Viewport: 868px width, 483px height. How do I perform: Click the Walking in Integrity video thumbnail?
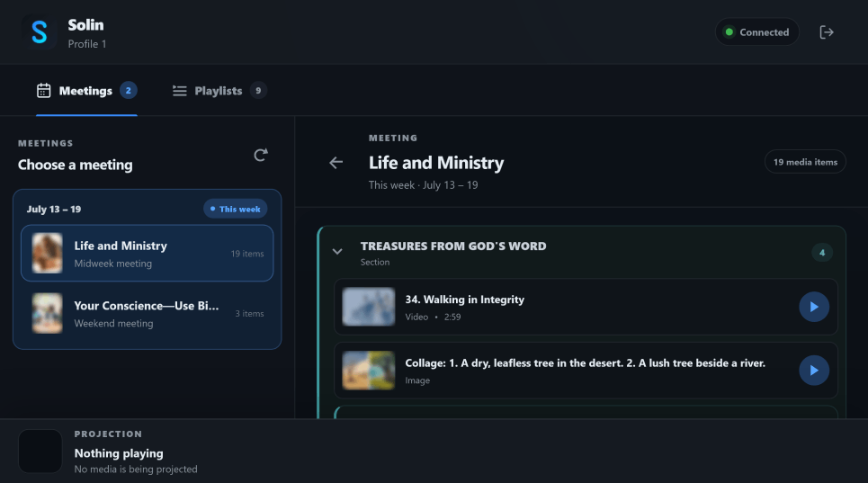click(369, 307)
